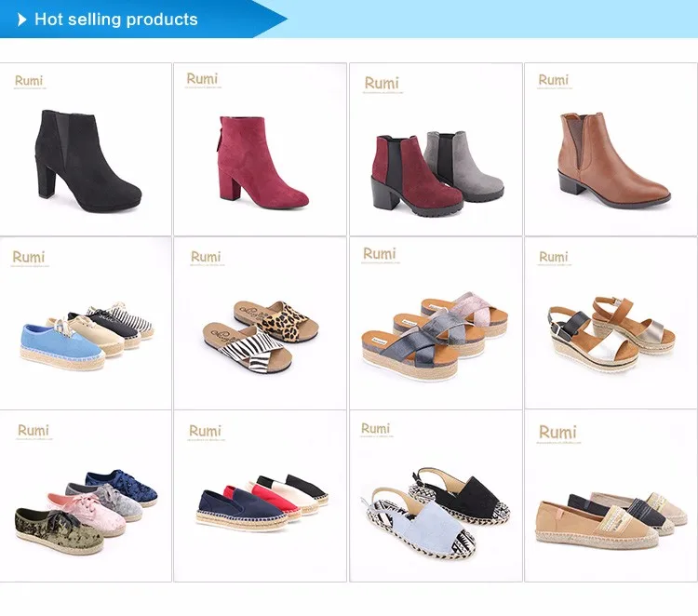View the camouflage and pink velvet sneakers
Screen dimensions: 698x616
pos(86,496)
